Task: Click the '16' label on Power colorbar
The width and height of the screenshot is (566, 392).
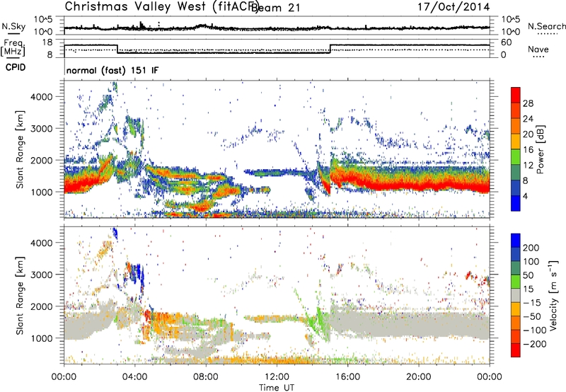Action: pyautogui.click(x=528, y=150)
